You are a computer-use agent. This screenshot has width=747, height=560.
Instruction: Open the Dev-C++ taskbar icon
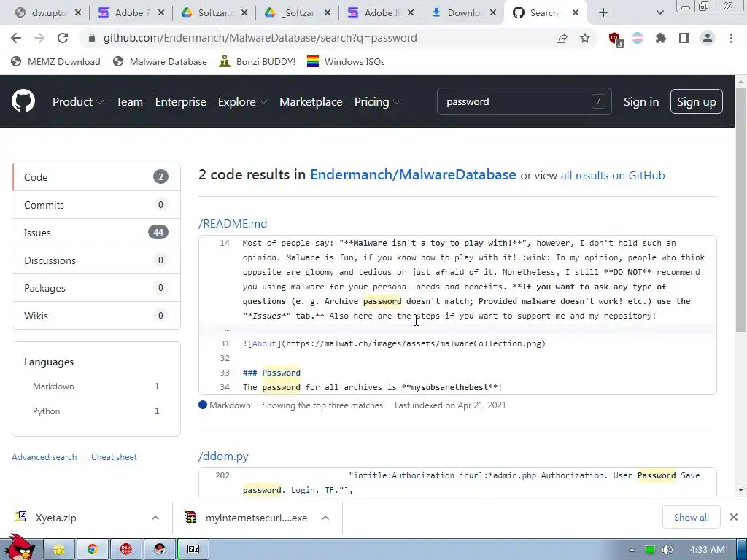[125, 550]
